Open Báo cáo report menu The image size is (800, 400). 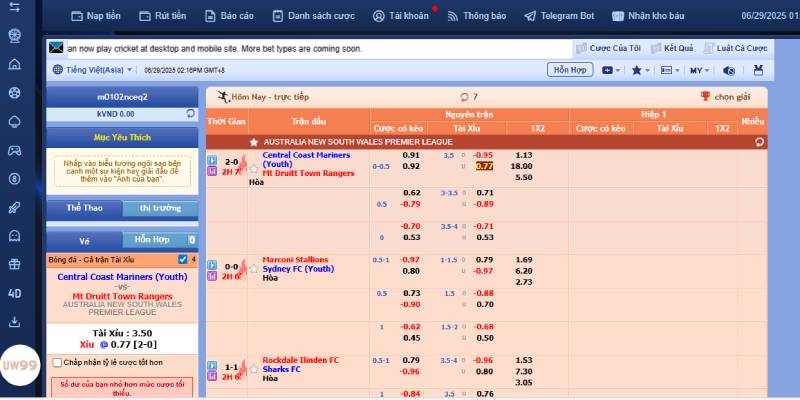coord(229,16)
